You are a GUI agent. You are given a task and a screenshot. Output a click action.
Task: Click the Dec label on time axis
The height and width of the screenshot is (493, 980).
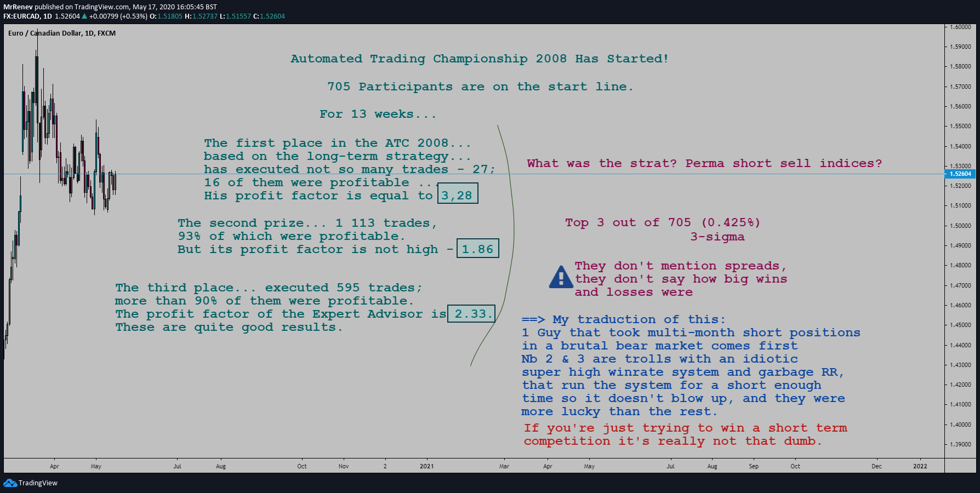(x=876, y=466)
